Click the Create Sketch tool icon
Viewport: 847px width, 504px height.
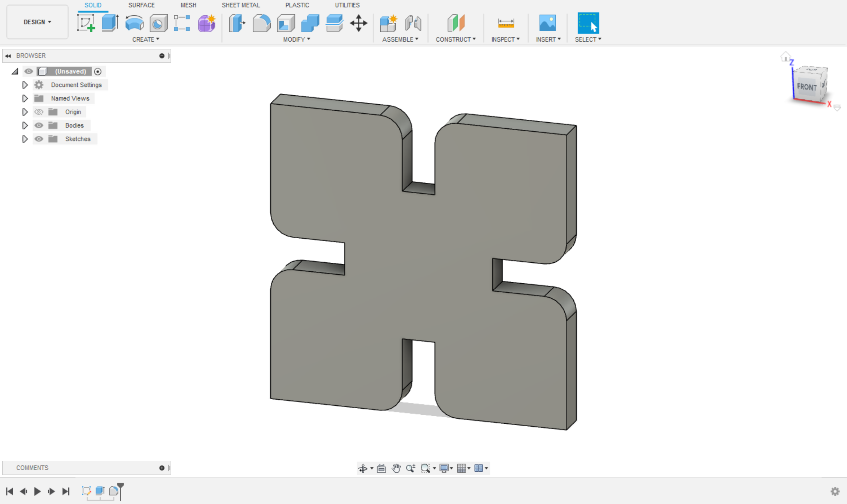click(x=86, y=23)
